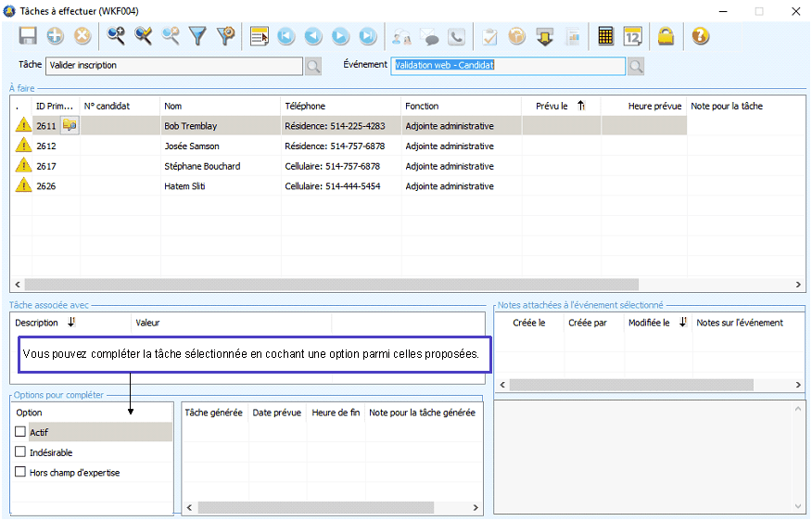
Task: Open lookup next to Événement field
Action: (x=635, y=66)
